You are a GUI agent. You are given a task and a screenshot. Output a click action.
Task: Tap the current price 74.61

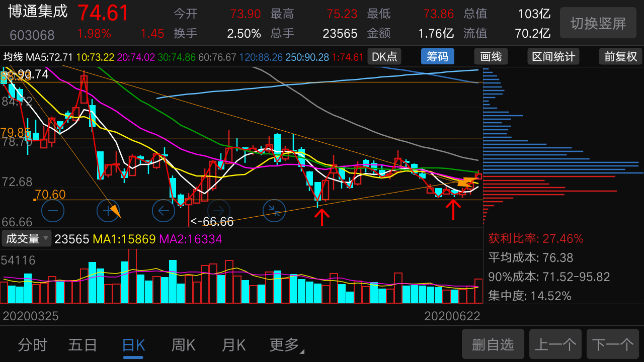[x=103, y=13]
